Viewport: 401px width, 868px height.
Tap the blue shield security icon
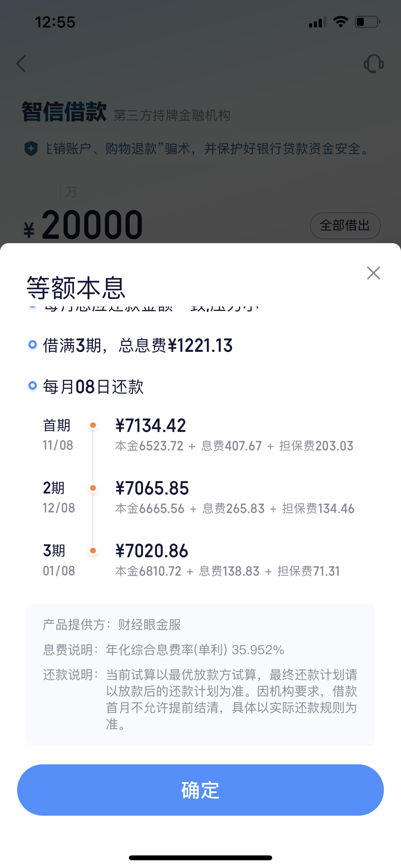tap(31, 148)
